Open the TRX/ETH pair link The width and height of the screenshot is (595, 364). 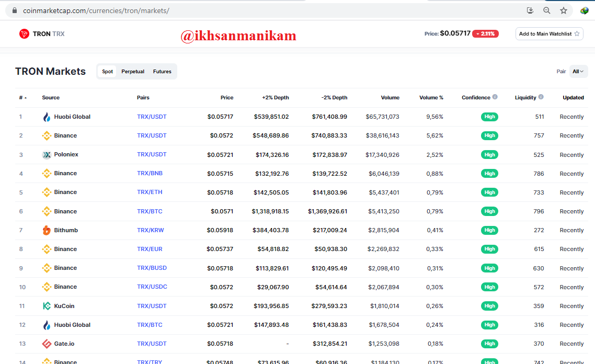click(x=150, y=192)
